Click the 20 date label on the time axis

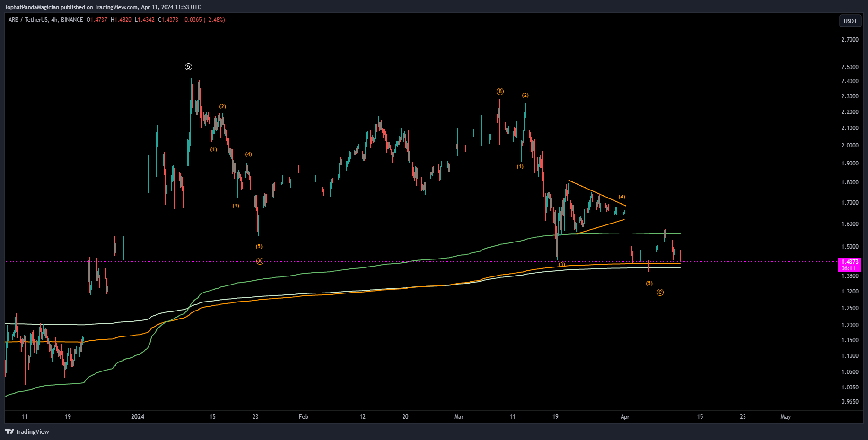405,417
